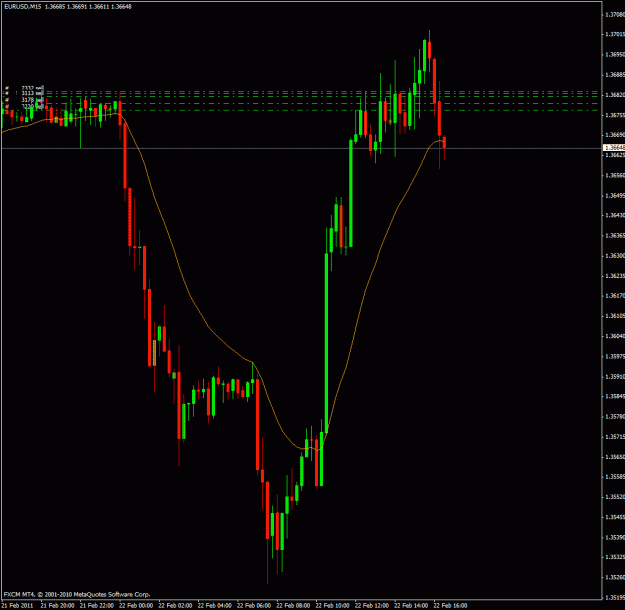Click the 22 Feb 00:00 time label
This screenshot has height=610, width=625.
pyautogui.click(x=136, y=606)
